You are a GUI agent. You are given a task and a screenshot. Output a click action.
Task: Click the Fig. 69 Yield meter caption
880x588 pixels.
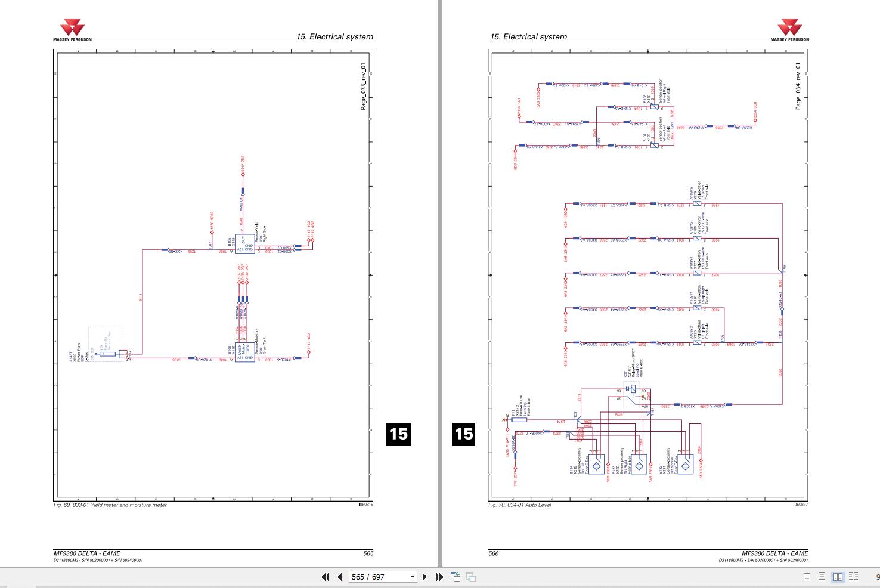[x=110, y=505]
